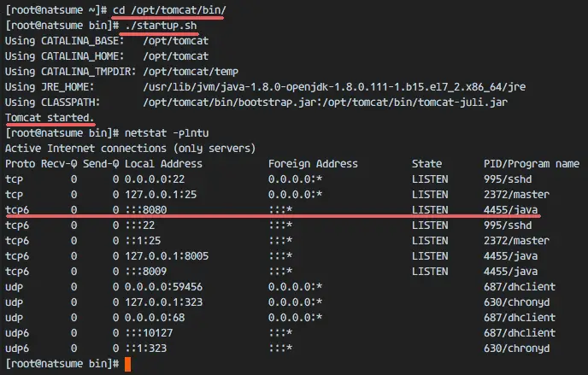
Task: Click the orange terminal cursor block
Action: 128,364
